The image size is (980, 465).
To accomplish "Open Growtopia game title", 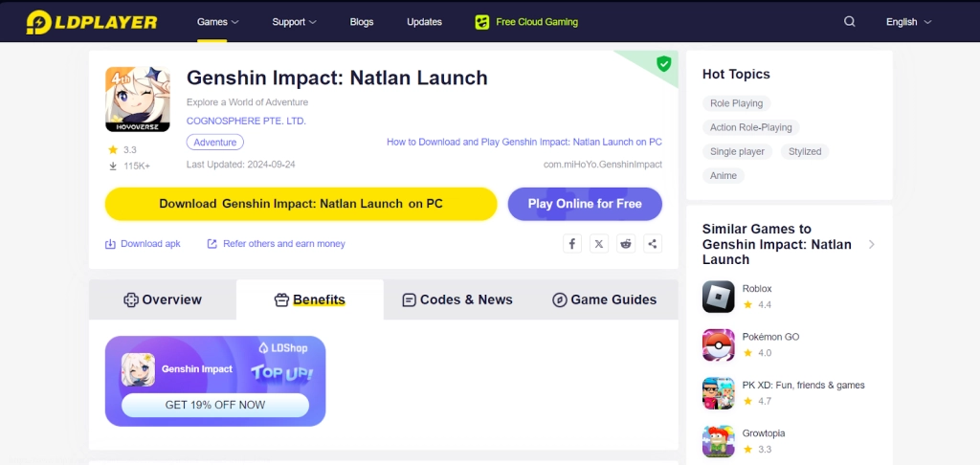I will pyautogui.click(x=763, y=433).
